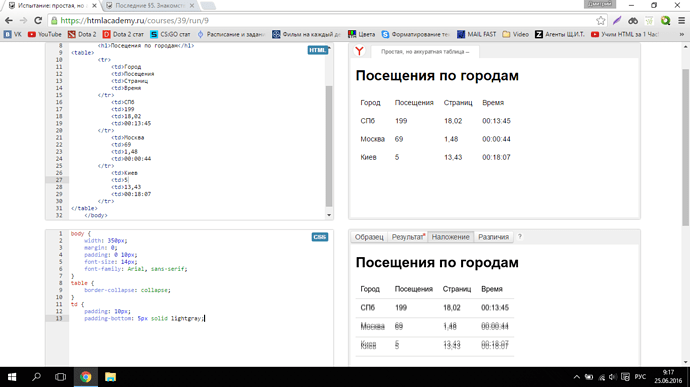Open CS:GO стат bookmark

170,34
